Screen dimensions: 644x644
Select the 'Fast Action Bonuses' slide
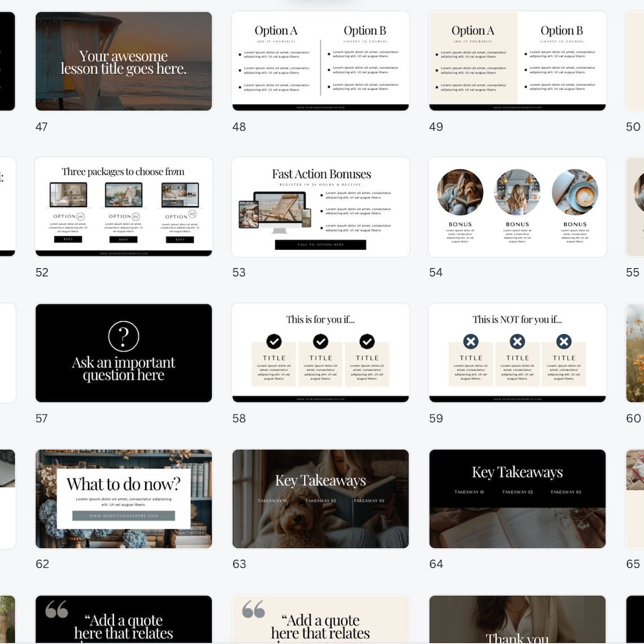click(320, 207)
